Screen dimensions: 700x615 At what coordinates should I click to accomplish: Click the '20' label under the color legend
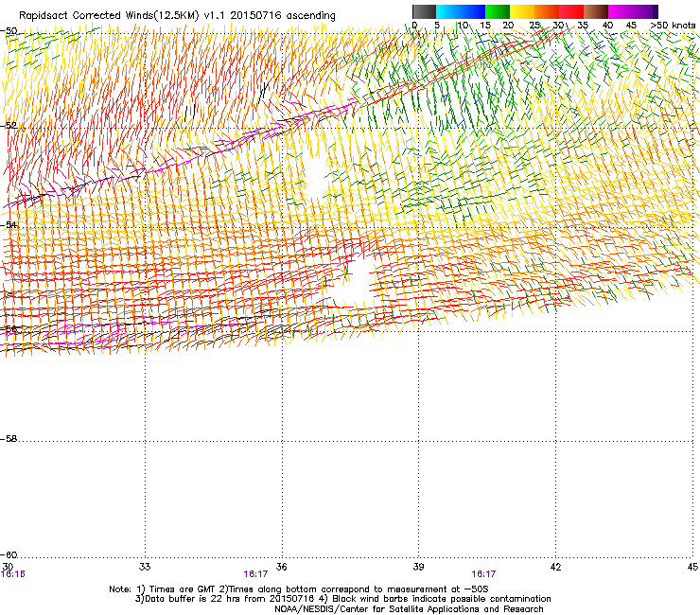click(508, 26)
